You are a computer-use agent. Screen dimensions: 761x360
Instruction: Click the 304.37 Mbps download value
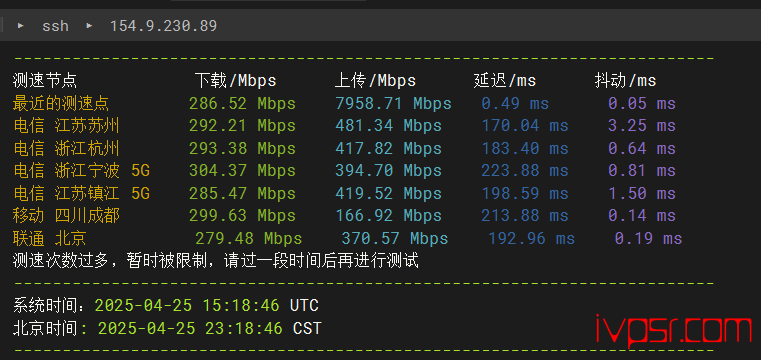[x=242, y=171]
